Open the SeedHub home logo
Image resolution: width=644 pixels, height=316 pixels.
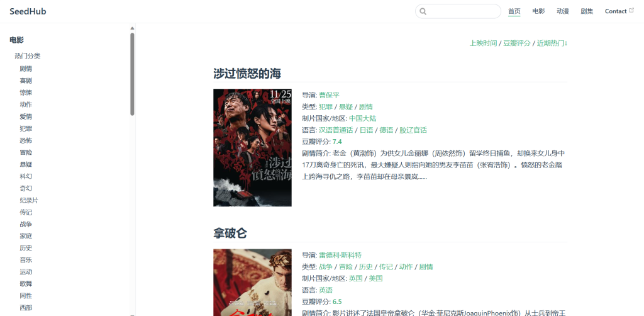click(28, 11)
